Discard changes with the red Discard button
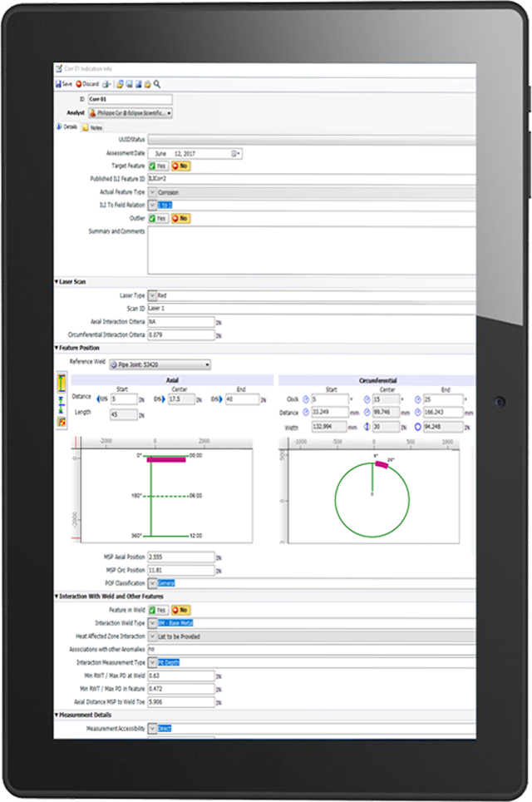The width and height of the screenshot is (532, 802). coord(87,84)
